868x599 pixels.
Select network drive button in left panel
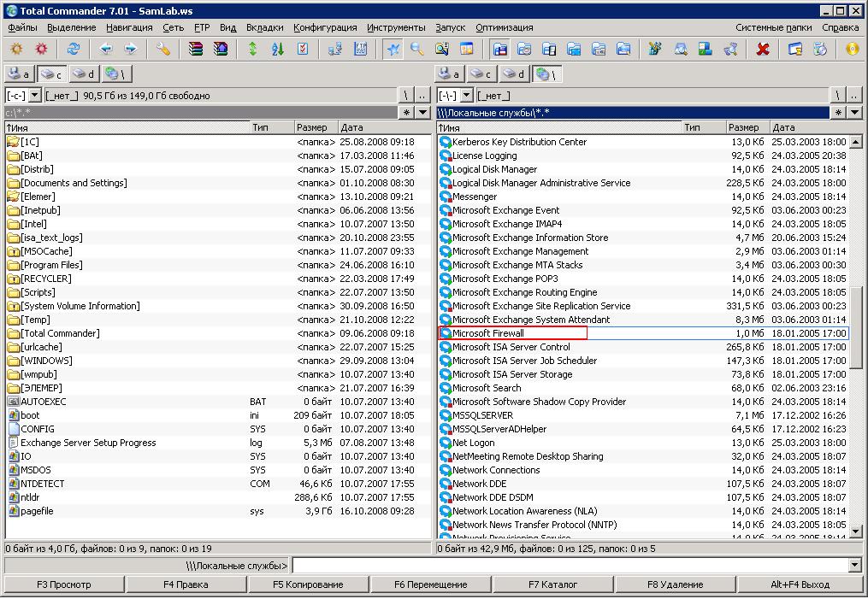click(x=116, y=74)
